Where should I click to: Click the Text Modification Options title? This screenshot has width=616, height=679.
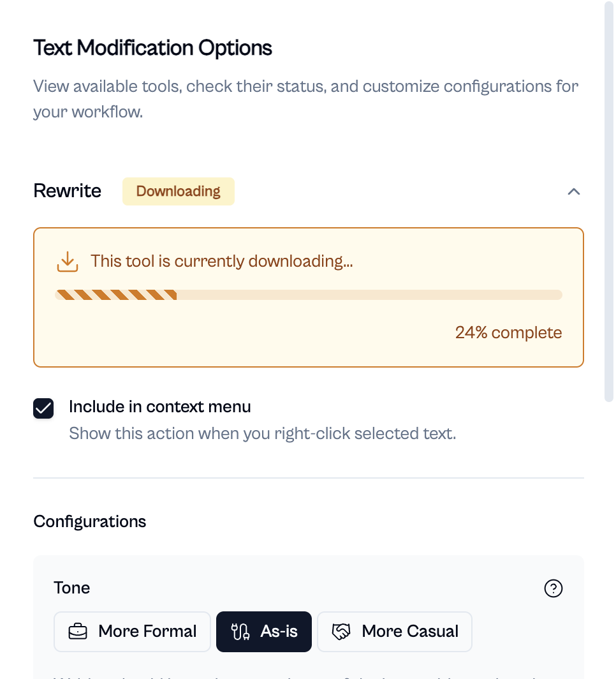pyautogui.click(x=152, y=48)
